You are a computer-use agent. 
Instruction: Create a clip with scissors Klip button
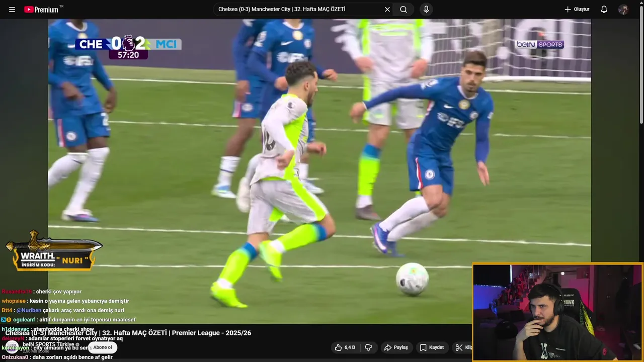(463, 347)
